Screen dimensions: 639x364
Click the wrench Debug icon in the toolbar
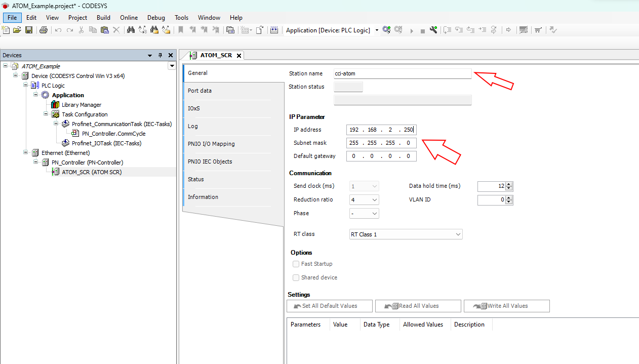(433, 30)
